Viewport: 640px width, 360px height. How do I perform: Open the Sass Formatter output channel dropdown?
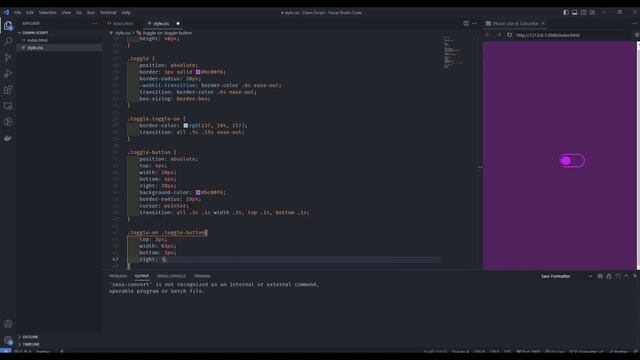[x=567, y=276]
